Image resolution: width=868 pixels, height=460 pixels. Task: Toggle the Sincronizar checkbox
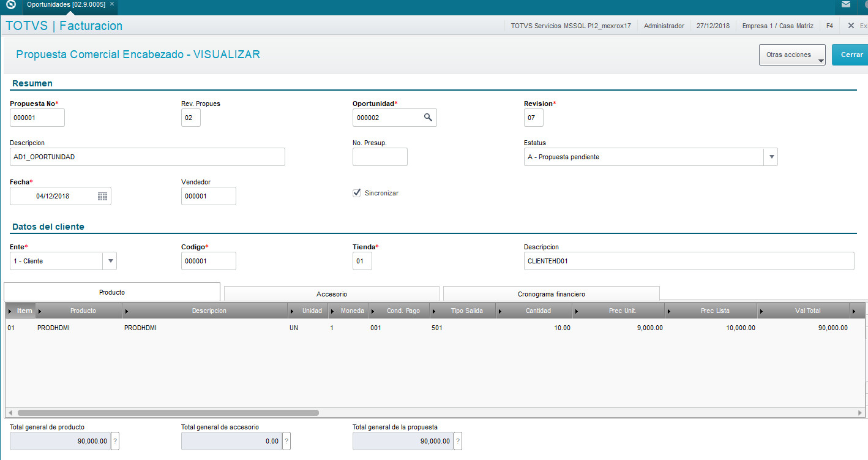[357, 193]
